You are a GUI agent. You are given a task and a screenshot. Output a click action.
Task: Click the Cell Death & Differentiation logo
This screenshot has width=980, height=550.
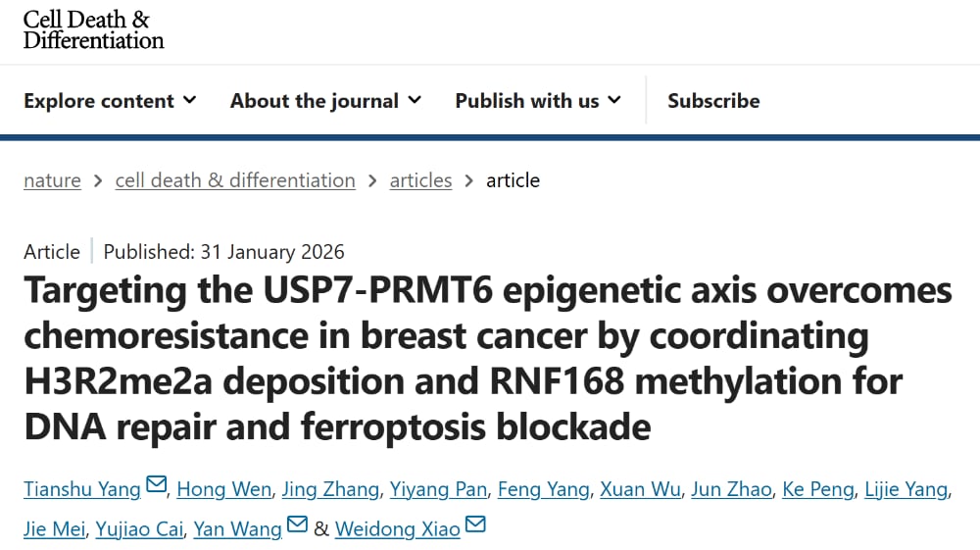(x=93, y=30)
